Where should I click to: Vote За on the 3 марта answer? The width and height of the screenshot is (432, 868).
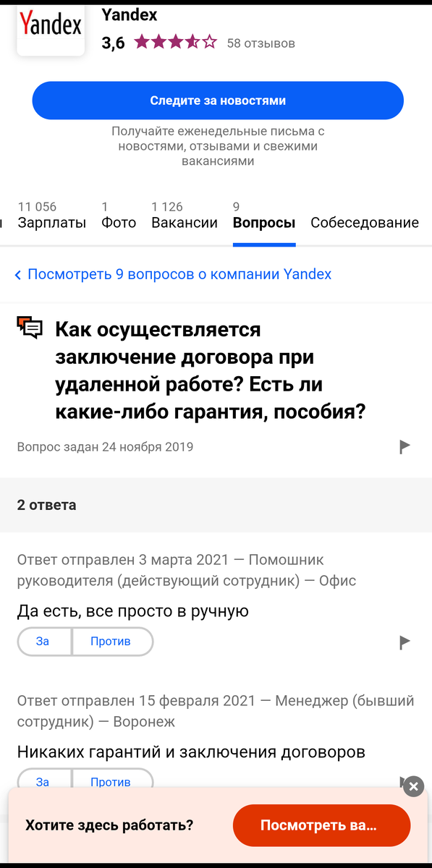click(x=43, y=642)
